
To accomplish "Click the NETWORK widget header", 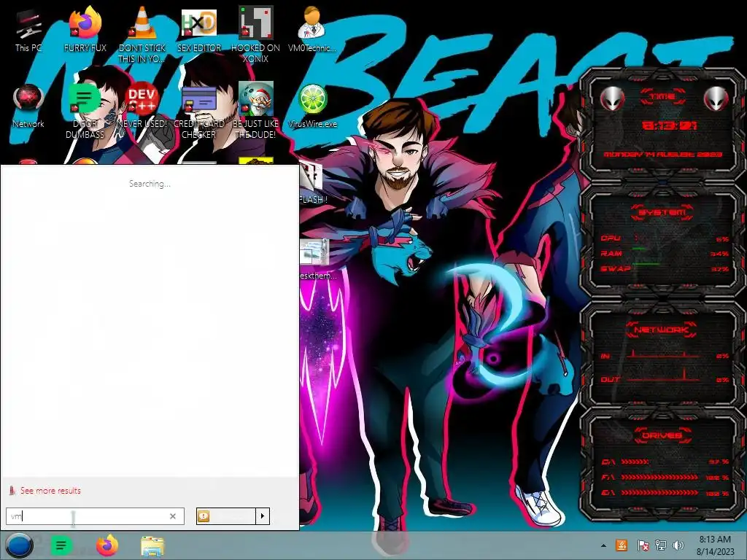I will [662, 330].
